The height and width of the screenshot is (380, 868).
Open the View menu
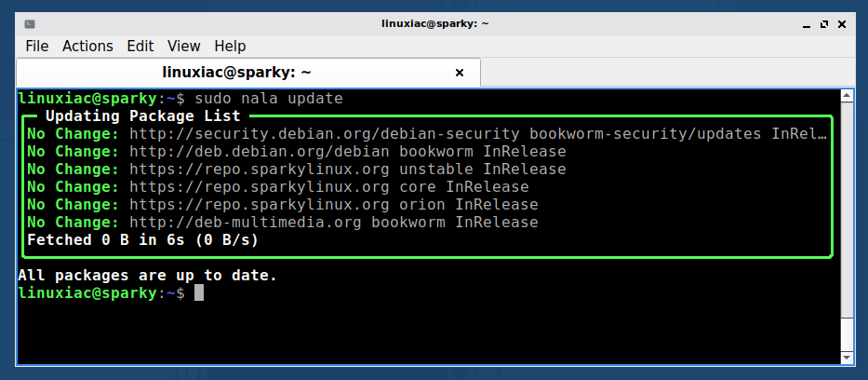184,46
